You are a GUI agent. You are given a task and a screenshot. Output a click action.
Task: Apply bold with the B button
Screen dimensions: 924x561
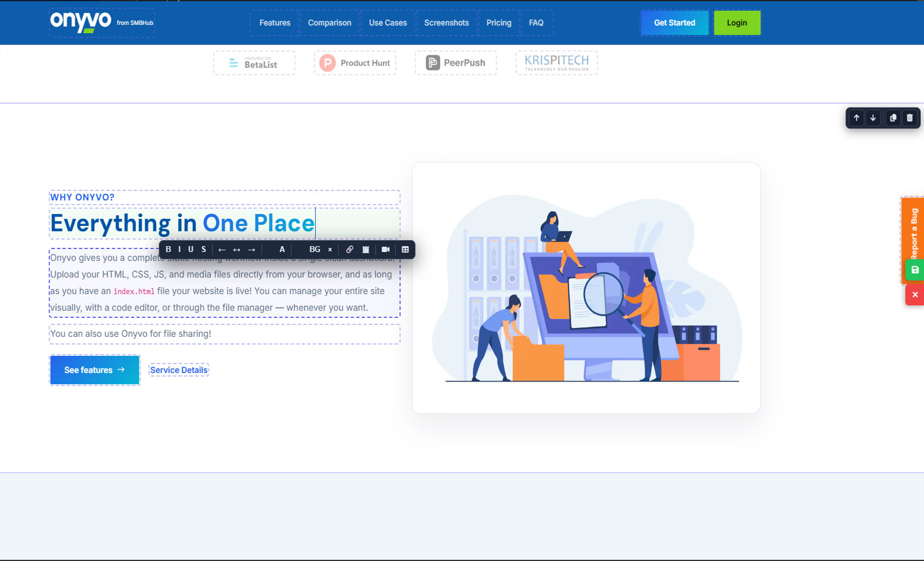click(x=169, y=250)
